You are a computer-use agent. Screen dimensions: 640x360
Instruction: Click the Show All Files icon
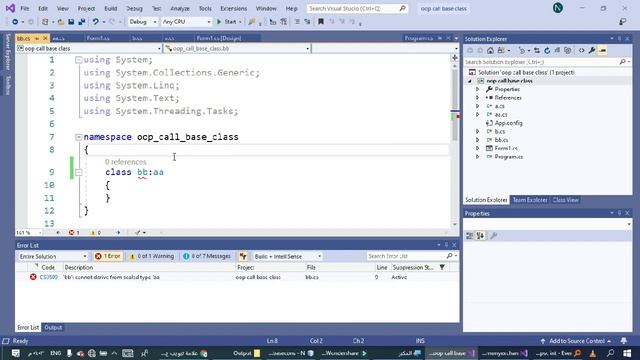[567, 50]
